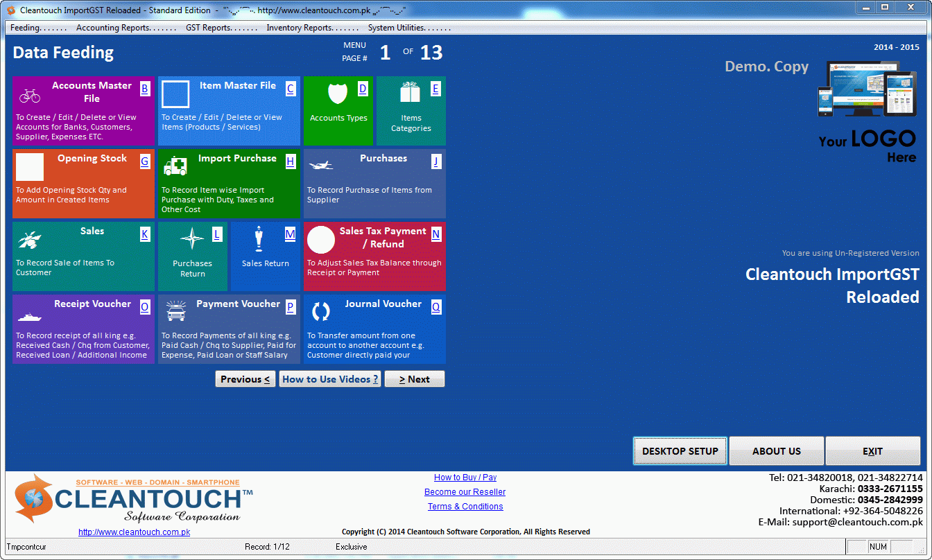Click shortcut letter B on Accounts Master File
This screenshot has height=560, width=932.
[145, 89]
